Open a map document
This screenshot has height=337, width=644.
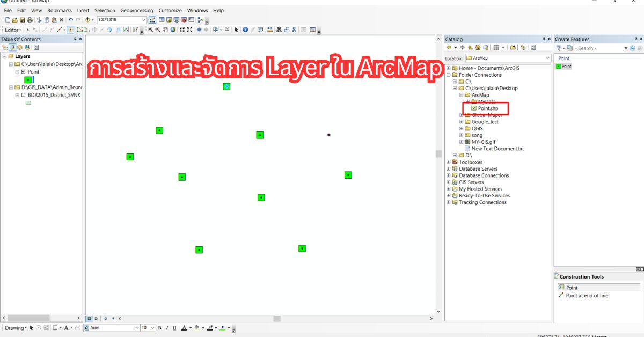click(x=15, y=20)
